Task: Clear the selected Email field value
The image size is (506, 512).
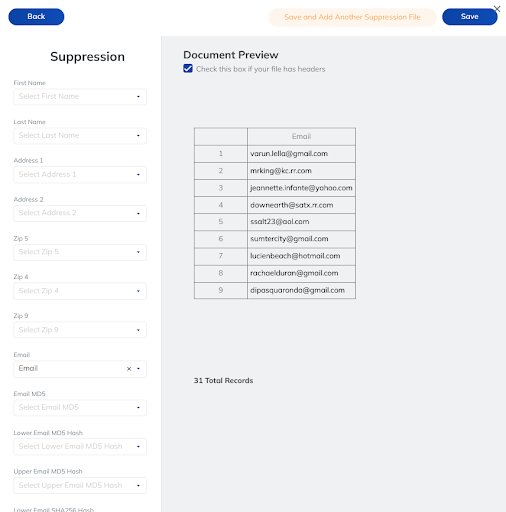Action: coord(129,369)
